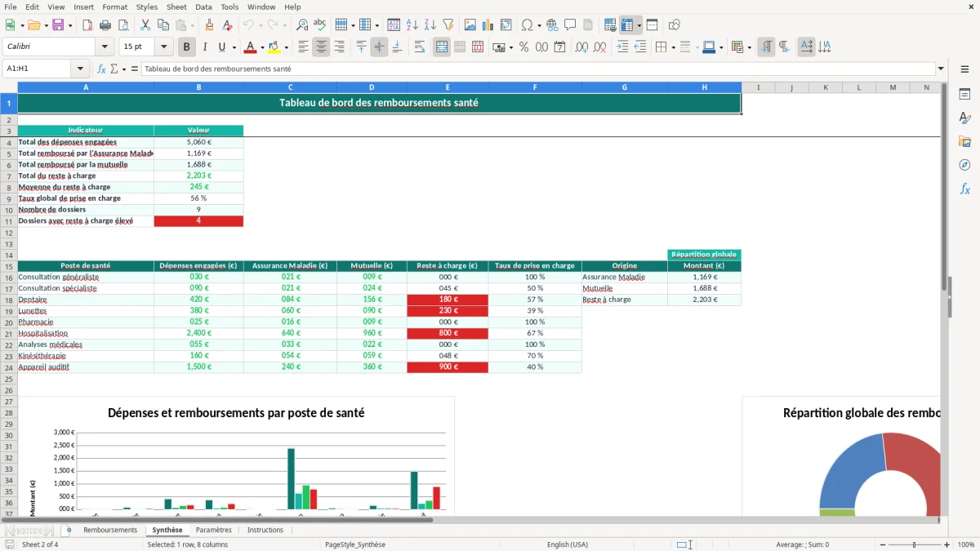
Task: Toggle Merge and Center Cells
Action: 442,47
